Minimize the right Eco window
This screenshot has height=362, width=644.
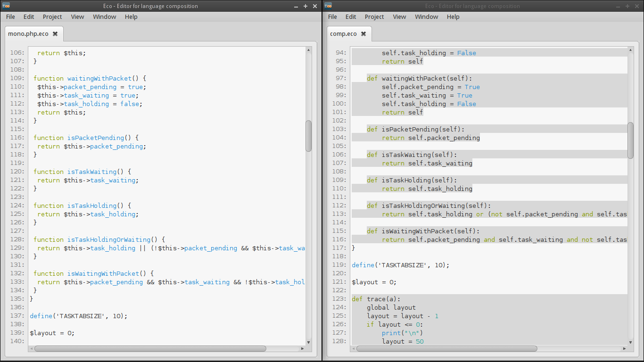click(x=618, y=6)
